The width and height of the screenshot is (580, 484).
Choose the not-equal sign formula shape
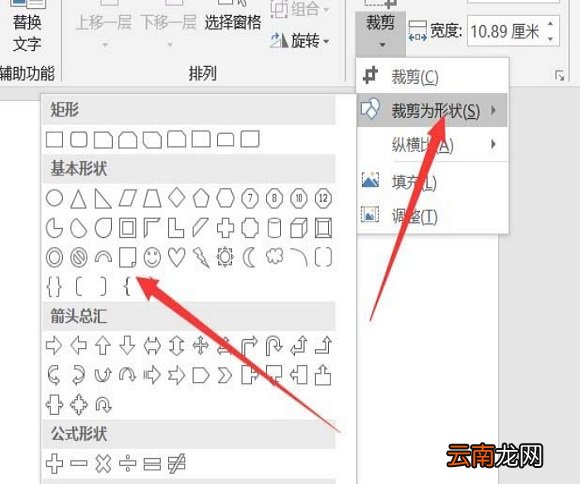coord(176,464)
